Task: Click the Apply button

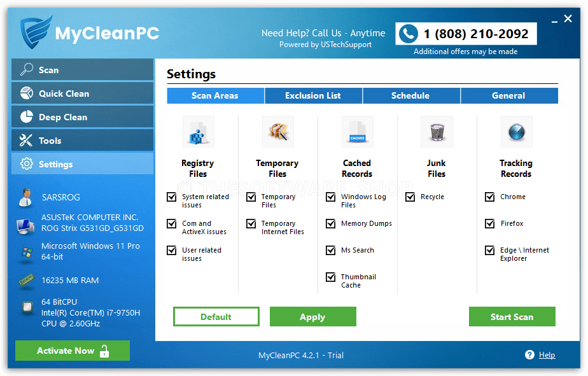Action: 312,317
